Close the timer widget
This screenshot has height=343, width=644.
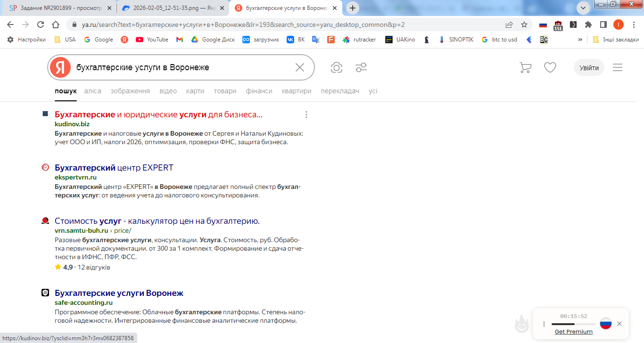click(x=619, y=324)
